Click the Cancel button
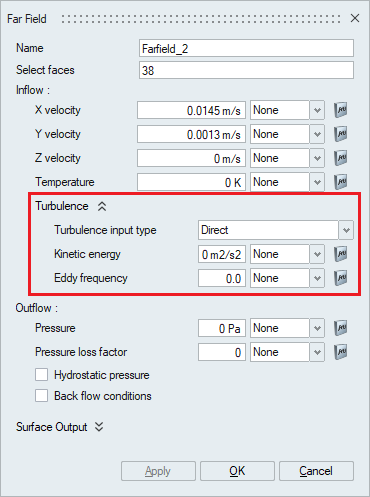Screen dimensions: 370x497 tap(316, 471)
